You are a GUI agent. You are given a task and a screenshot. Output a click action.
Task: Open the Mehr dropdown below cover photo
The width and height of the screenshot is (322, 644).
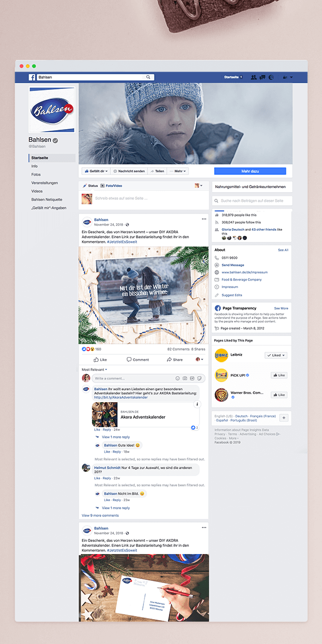coord(178,171)
